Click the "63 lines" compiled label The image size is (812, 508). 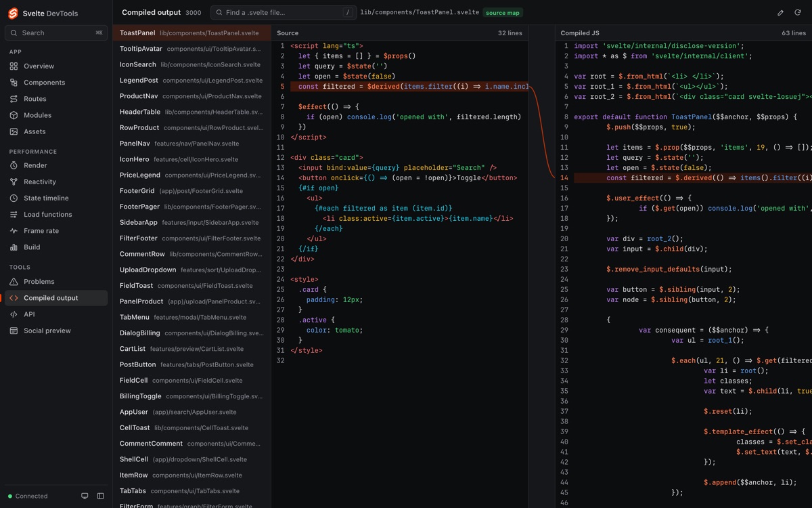794,33
